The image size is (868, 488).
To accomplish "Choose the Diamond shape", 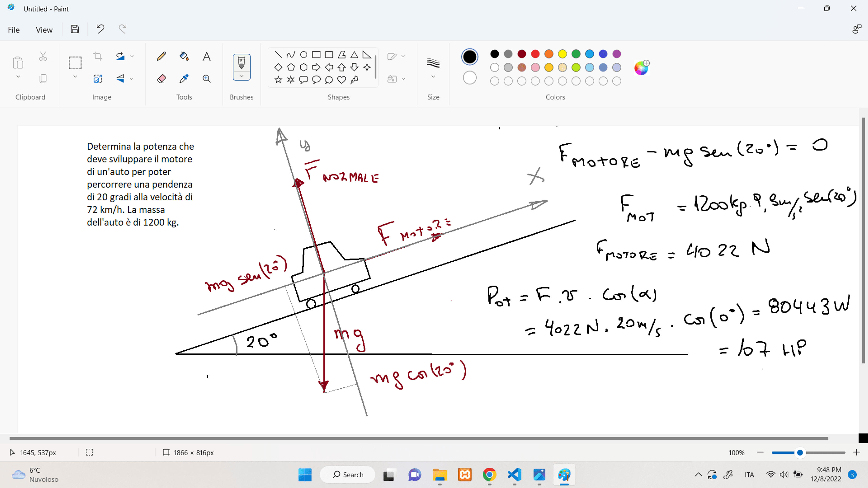I will (278, 67).
